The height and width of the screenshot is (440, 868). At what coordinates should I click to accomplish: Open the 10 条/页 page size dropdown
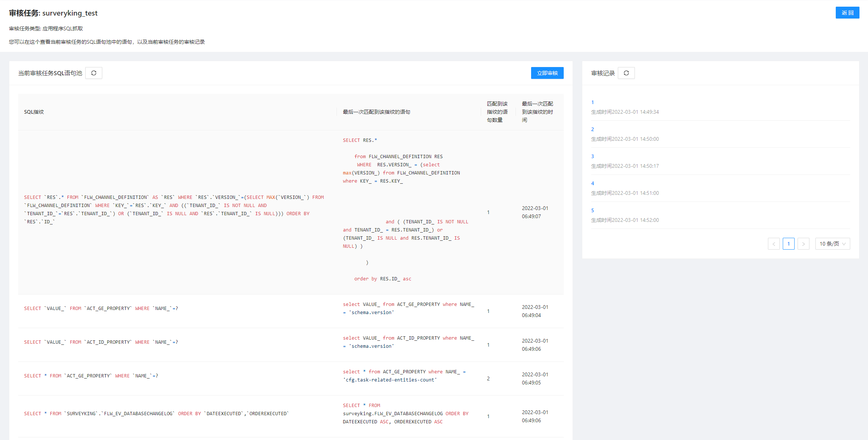coord(832,244)
